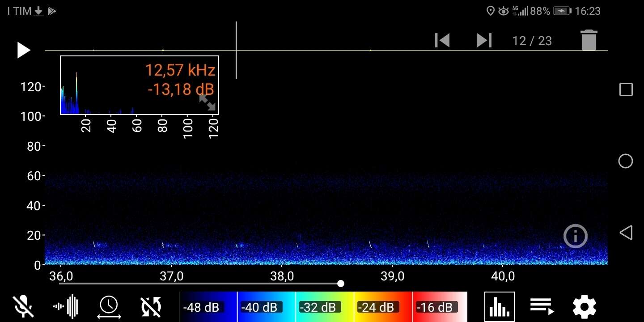This screenshot has width=644, height=322.
Task: Click the 38,0 time axis label
Action: tap(283, 276)
